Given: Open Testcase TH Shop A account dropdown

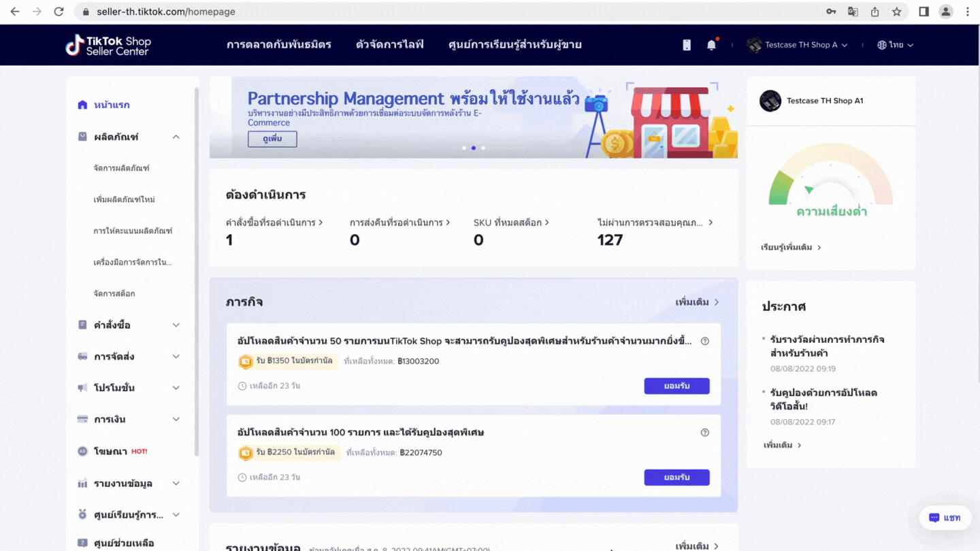Looking at the screenshot, I should pyautogui.click(x=798, y=45).
